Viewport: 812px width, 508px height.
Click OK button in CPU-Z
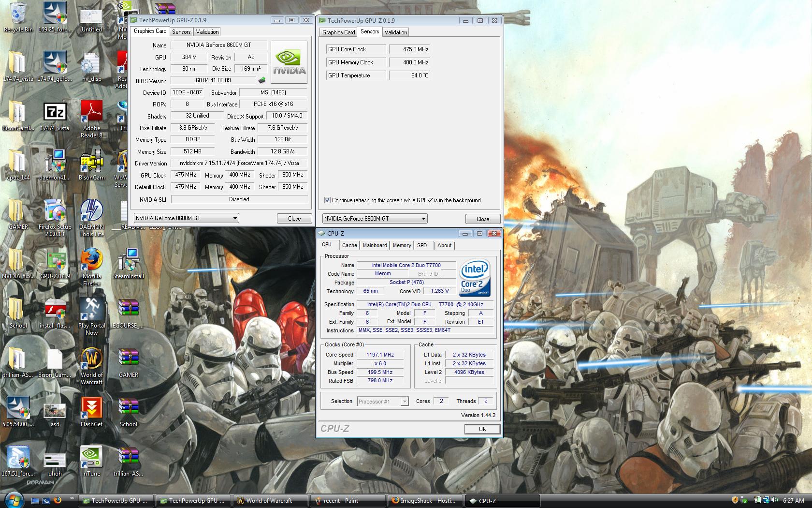pyautogui.click(x=482, y=429)
